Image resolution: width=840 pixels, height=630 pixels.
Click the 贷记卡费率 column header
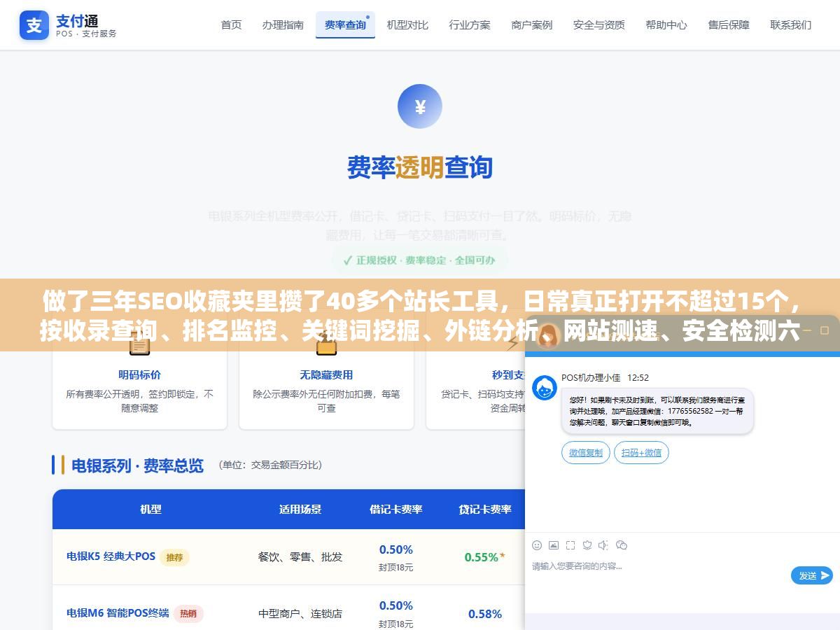485,509
